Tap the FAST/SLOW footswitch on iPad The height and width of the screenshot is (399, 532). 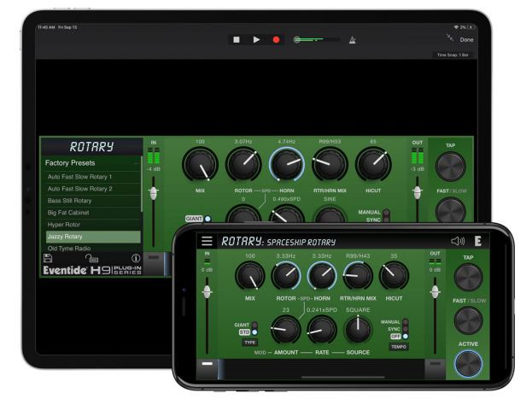450,210
